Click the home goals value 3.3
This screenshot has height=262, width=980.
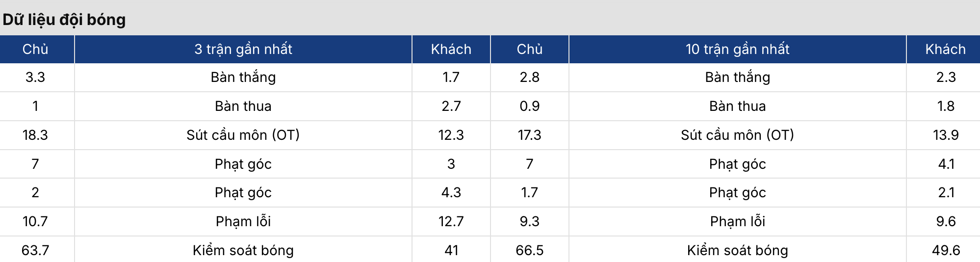tap(35, 77)
